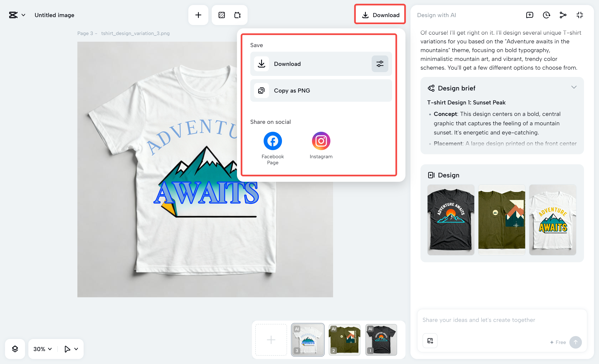Image resolution: width=599 pixels, height=364 pixels.
Task: Open the layers panel button
Action: pyautogui.click(x=15, y=349)
